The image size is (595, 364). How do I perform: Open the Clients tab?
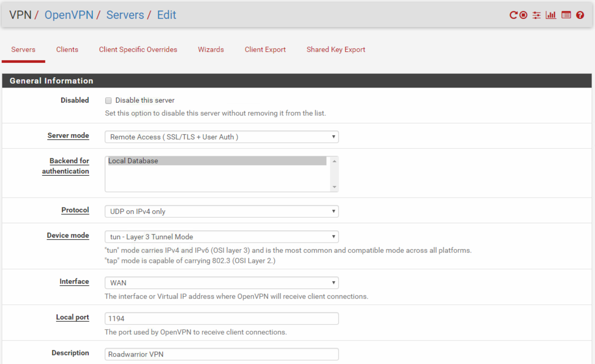67,49
